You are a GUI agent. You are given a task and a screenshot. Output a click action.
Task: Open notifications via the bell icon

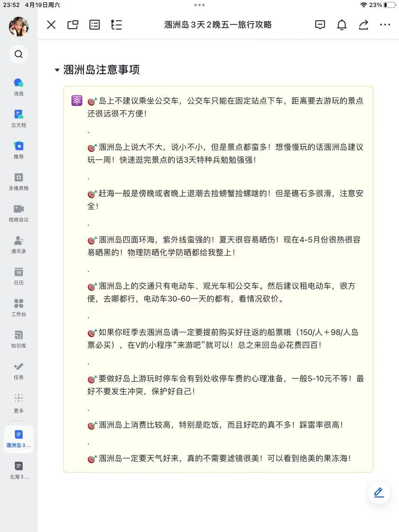click(341, 25)
